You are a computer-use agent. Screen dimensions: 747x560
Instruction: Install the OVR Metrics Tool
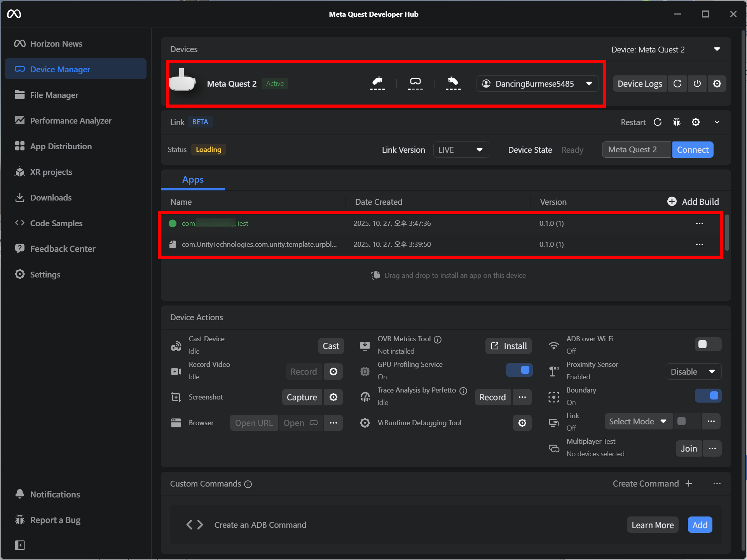pyautogui.click(x=509, y=346)
